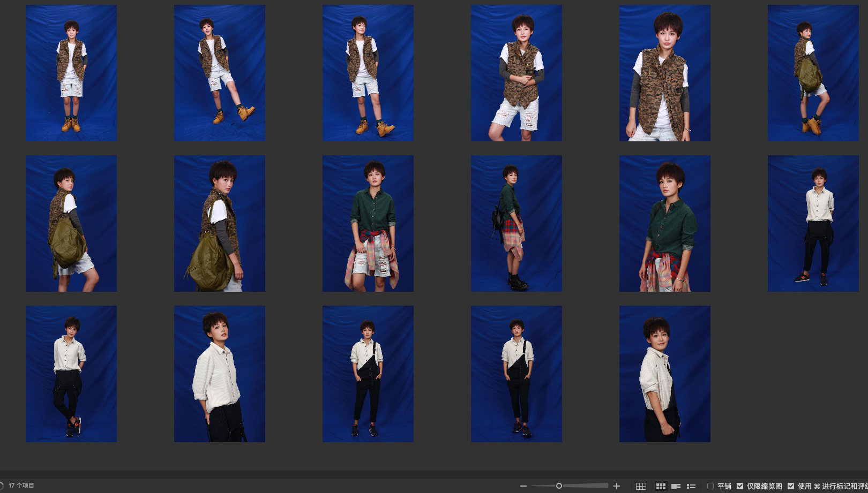Click the loading spinner icon in status bar
The height and width of the screenshot is (493, 868).
pyautogui.click(x=2, y=486)
